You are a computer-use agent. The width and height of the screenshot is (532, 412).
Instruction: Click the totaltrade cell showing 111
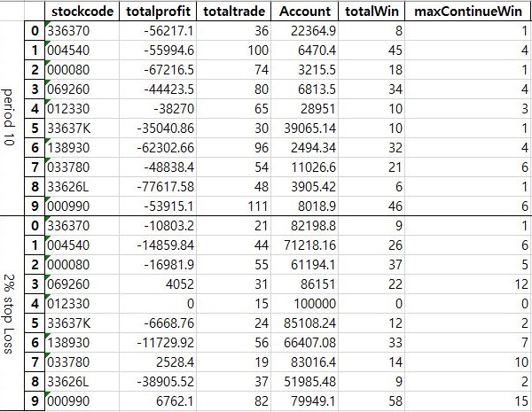pos(233,206)
